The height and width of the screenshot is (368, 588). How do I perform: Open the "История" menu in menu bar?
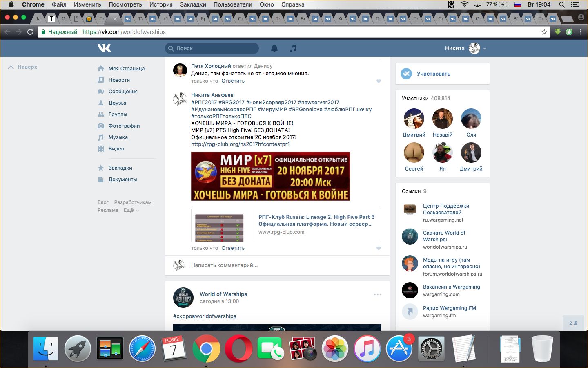pyautogui.click(x=161, y=4)
